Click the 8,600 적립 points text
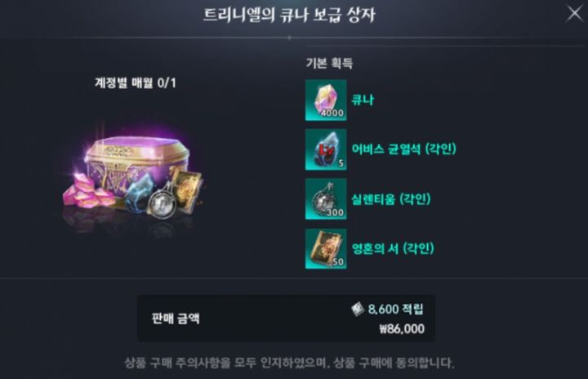 (395, 310)
